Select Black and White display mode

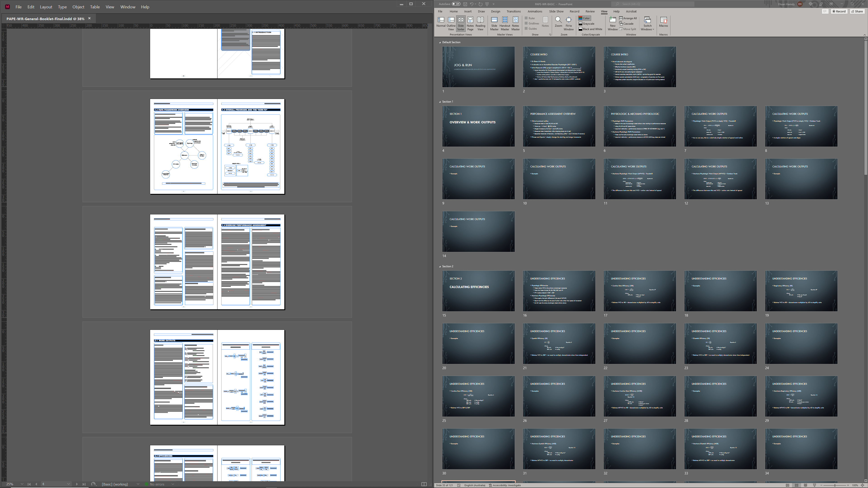[x=590, y=29]
